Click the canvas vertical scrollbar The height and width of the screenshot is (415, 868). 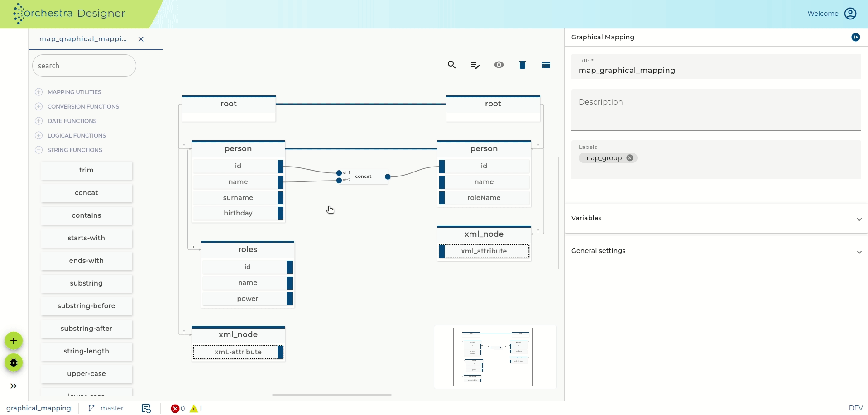[558, 213]
